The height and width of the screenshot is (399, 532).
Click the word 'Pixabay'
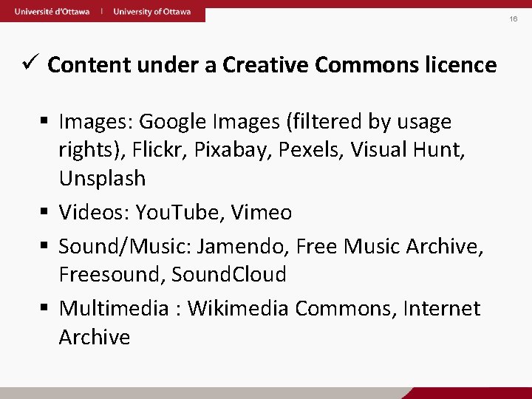coord(231,150)
